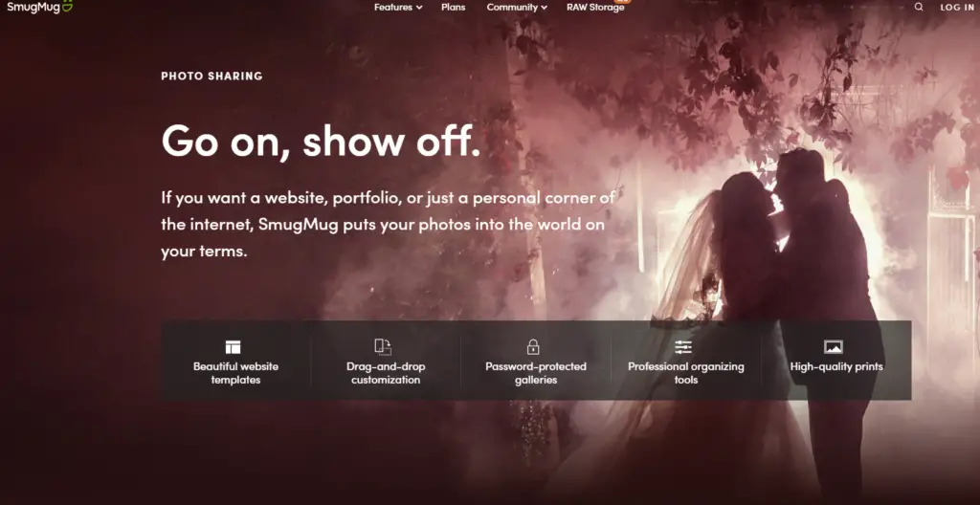
Task: Expand the Community dropdown menu
Action: click(x=517, y=8)
